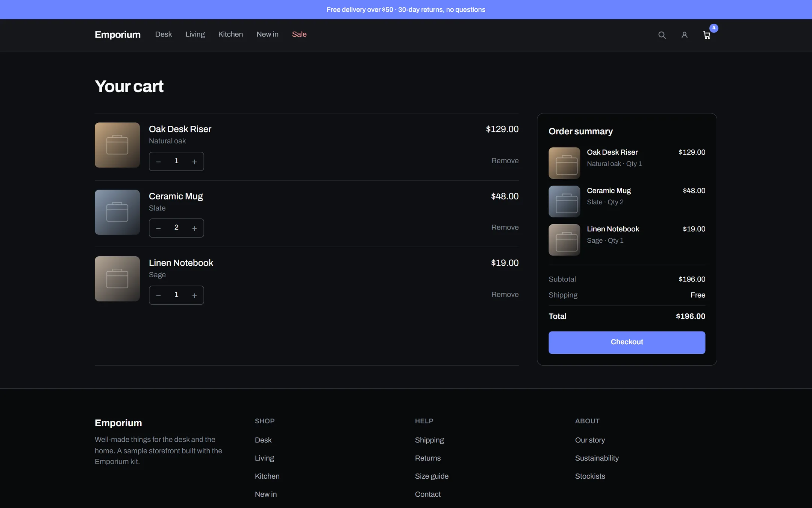Viewport: 812px width, 508px height.
Task: Click Ceramic Mug quantity field
Action: (x=176, y=228)
